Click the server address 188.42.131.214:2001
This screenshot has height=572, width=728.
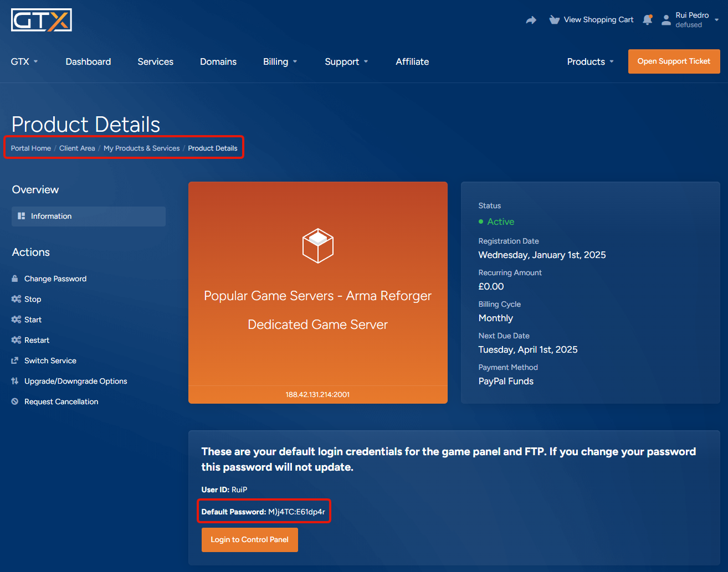pos(317,395)
